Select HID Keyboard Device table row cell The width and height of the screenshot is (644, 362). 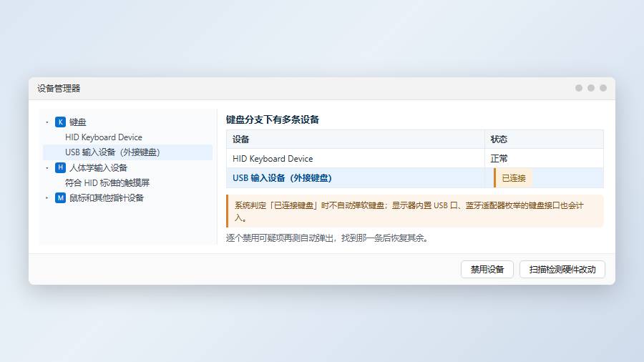pyautogui.click(x=356, y=158)
